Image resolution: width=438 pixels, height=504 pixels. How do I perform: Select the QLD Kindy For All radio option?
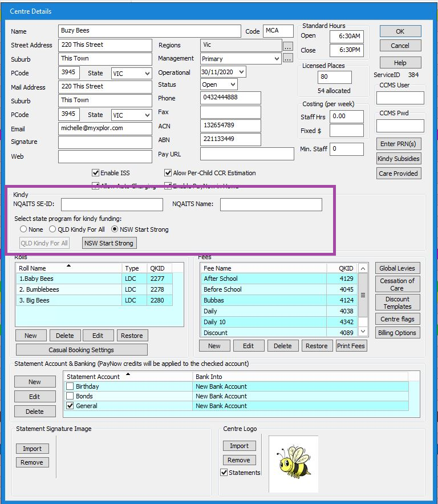tap(52, 229)
